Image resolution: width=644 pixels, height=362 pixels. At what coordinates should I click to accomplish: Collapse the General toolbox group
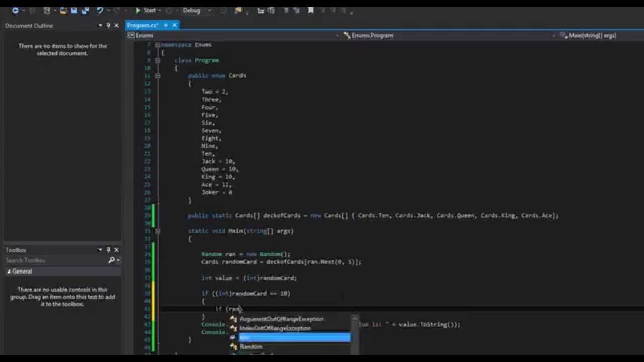(9, 271)
